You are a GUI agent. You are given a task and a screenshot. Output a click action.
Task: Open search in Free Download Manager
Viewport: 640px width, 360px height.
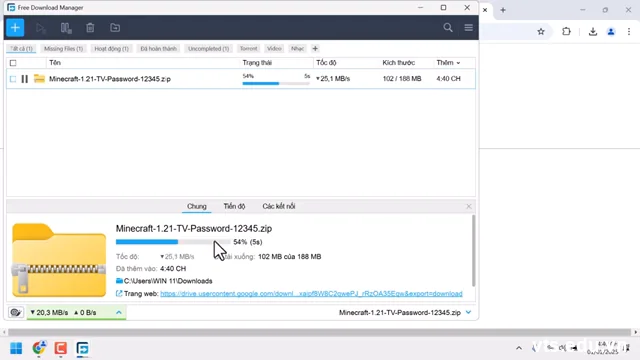(448, 28)
